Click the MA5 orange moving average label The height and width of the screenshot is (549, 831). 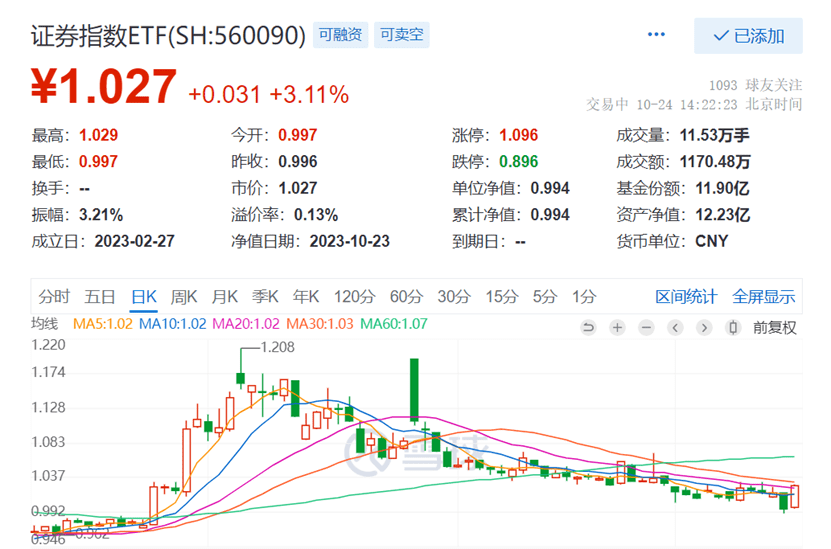pyautogui.click(x=104, y=324)
